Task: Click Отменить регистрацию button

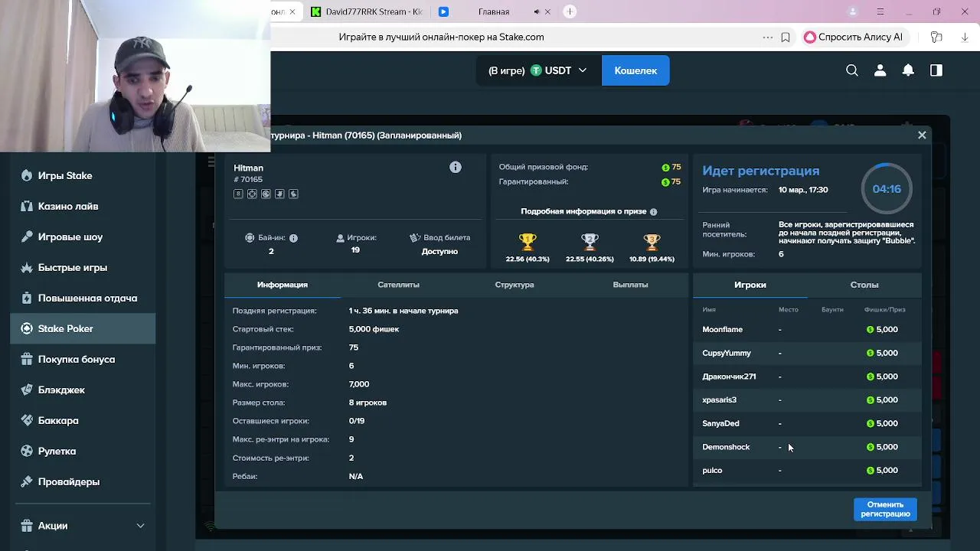Action: 885,509
